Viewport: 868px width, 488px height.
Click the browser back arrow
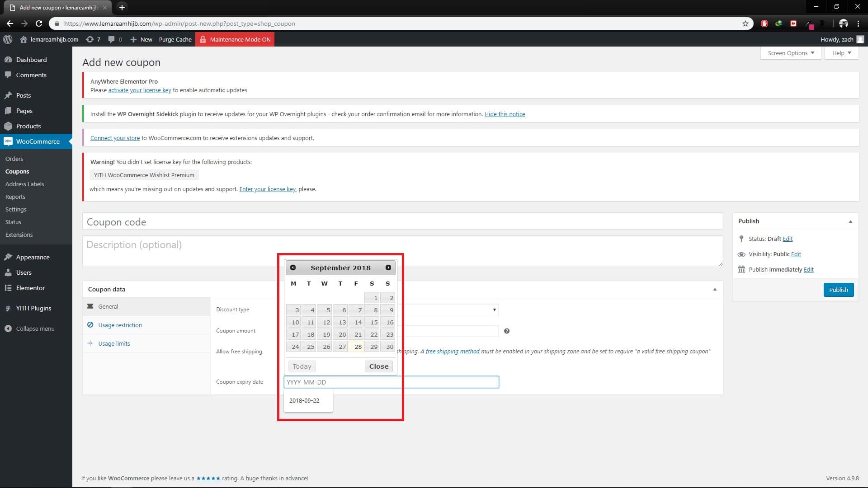pyautogui.click(x=10, y=23)
